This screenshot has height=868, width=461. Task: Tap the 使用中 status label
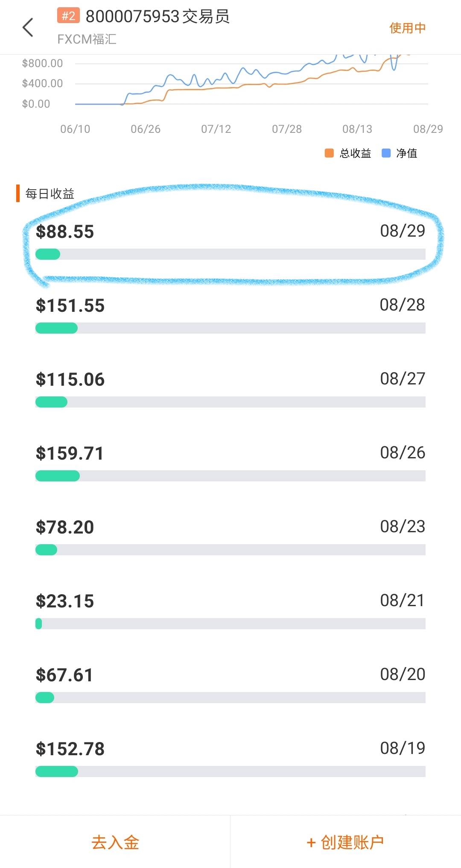coord(407,28)
